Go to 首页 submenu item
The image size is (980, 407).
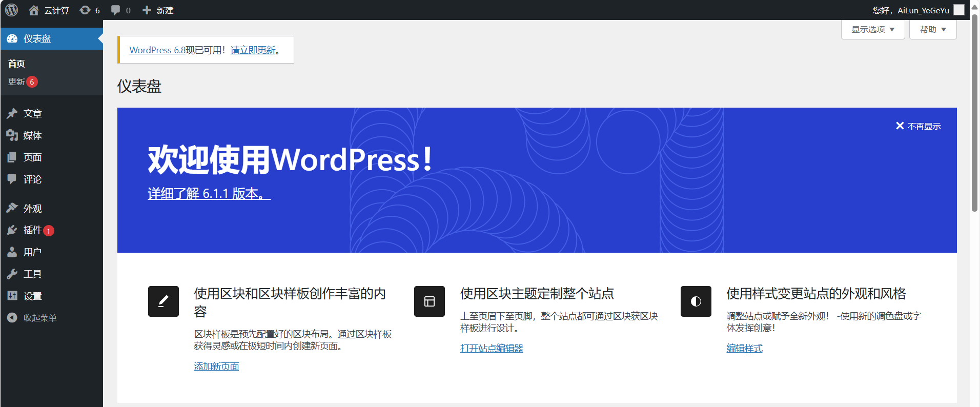(16, 64)
